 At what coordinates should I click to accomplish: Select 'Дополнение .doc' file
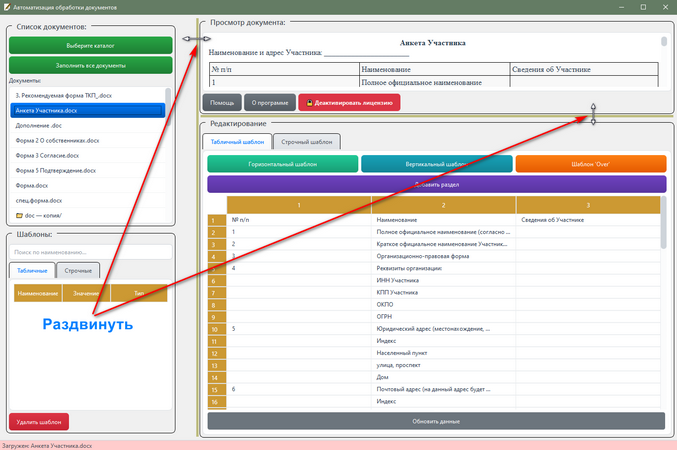click(x=88, y=126)
